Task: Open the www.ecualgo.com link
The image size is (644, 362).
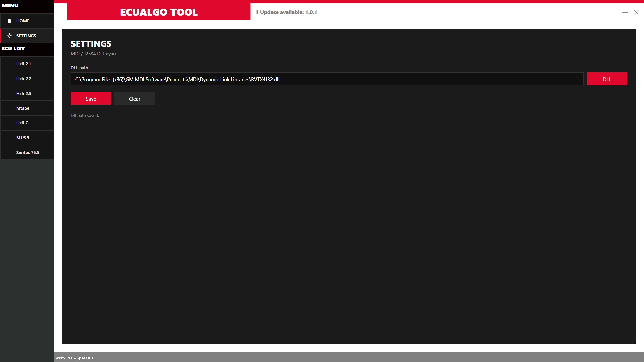Action: [x=74, y=357]
